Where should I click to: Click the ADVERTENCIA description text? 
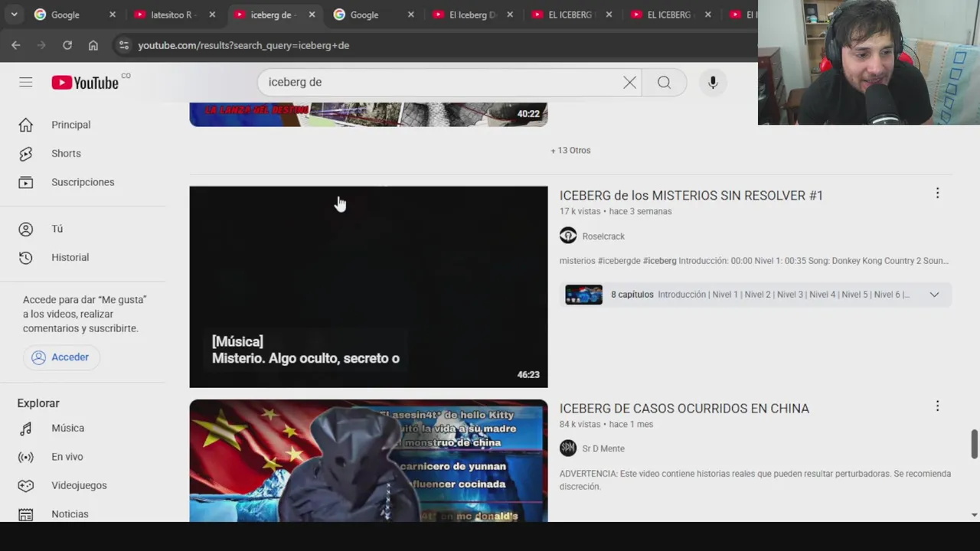[x=755, y=480]
